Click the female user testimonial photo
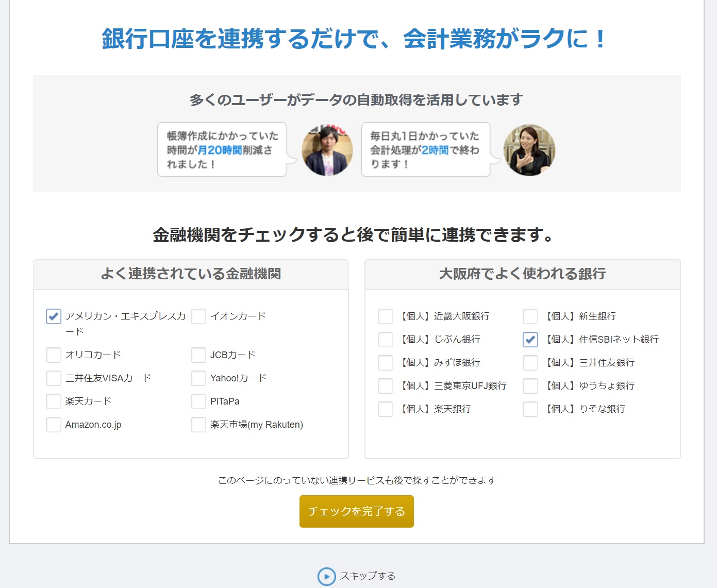Image resolution: width=717 pixels, height=588 pixels. [x=529, y=150]
